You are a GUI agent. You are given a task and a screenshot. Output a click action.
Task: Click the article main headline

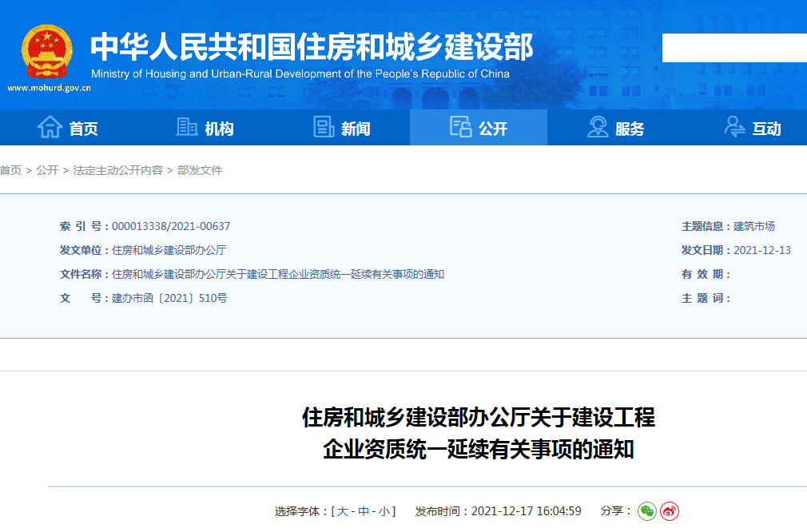(x=478, y=433)
